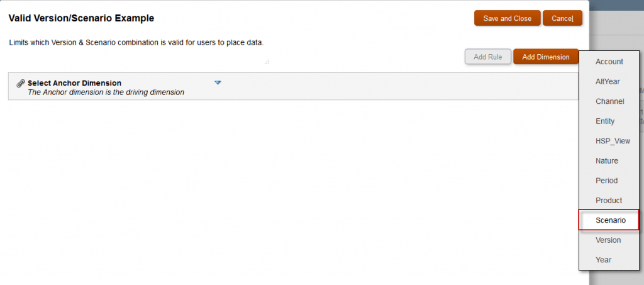Select AltYear dimension entry
The height and width of the screenshot is (285, 644).
click(609, 81)
